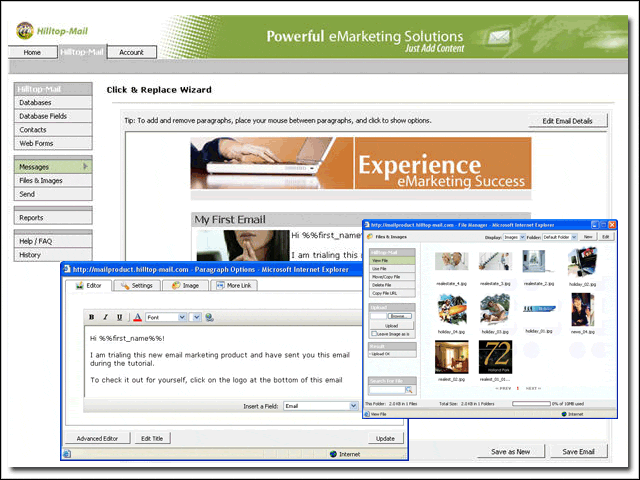
Task: Open Send in the left sidebar
Action: point(53,194)
